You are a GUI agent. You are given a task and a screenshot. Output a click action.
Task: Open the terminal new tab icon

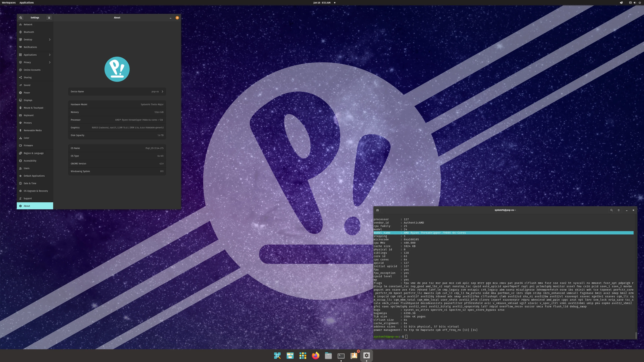pyautogui.click(x=378, y=210)
